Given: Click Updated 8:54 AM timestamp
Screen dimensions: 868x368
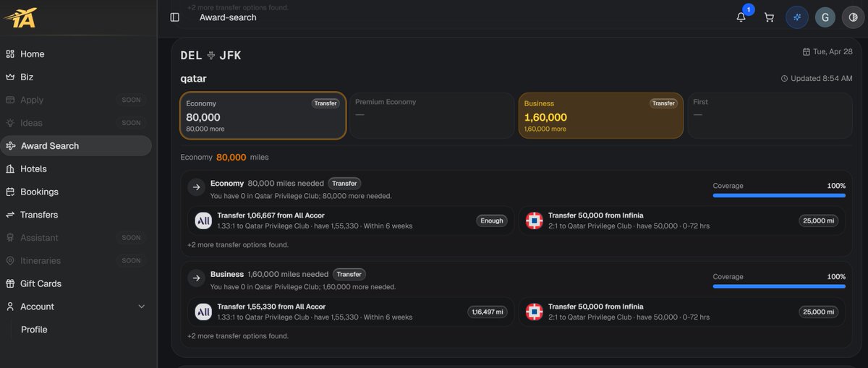Looking at the screenshot, I should 817,78.
